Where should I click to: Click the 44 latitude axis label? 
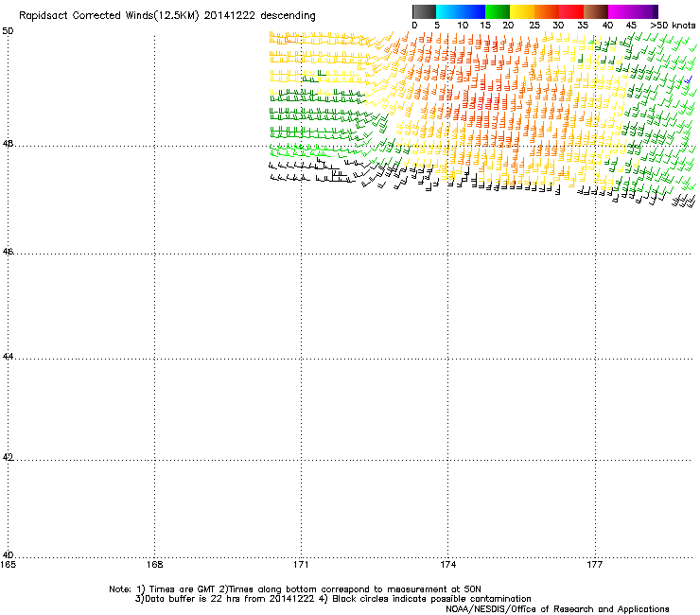tap(8, 357)
